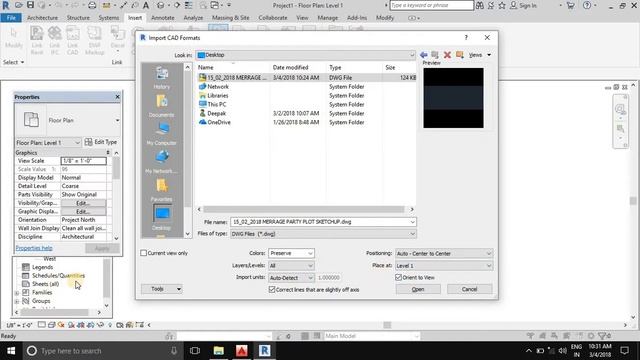Click Windows Start button
Screen dimensions: 640x360
click(x=11, y=351)
